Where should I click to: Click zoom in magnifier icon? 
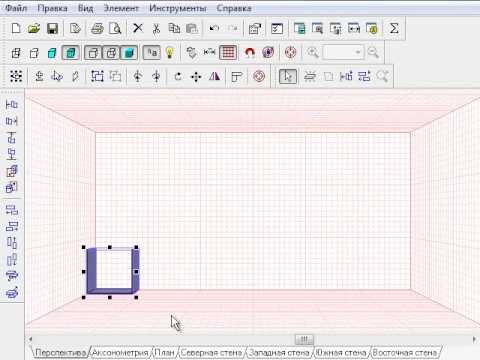[312, 53]
